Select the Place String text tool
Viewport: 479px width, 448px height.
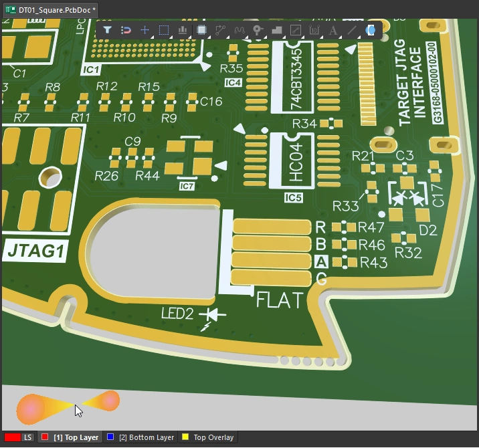pos(333,30)
